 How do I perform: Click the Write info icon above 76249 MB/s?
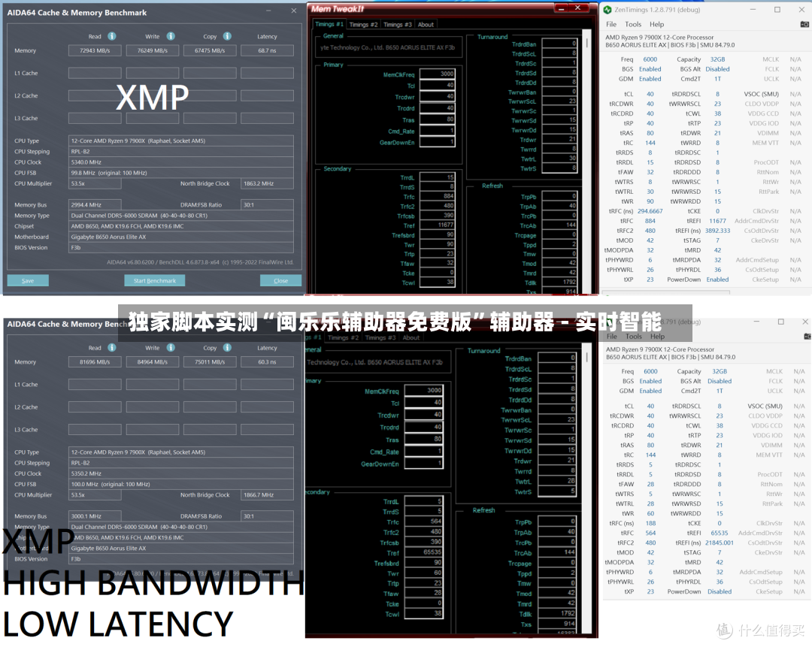[171, 36]
